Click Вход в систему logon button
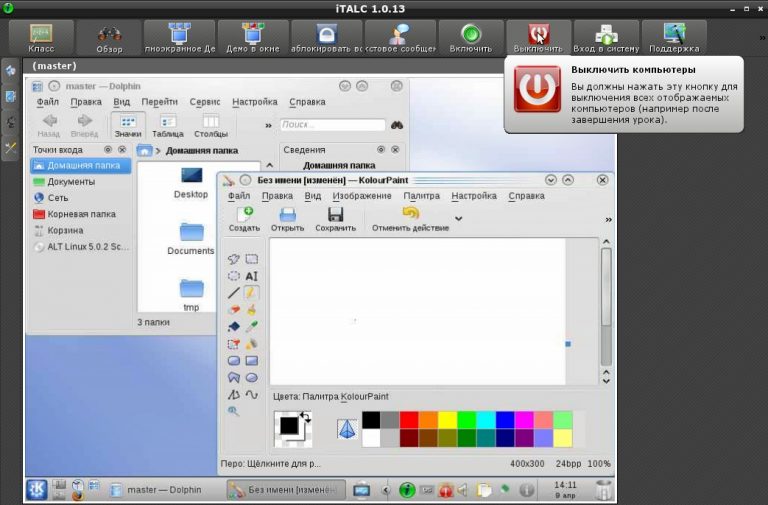768x505 pixels. click(x=606, y=38)
